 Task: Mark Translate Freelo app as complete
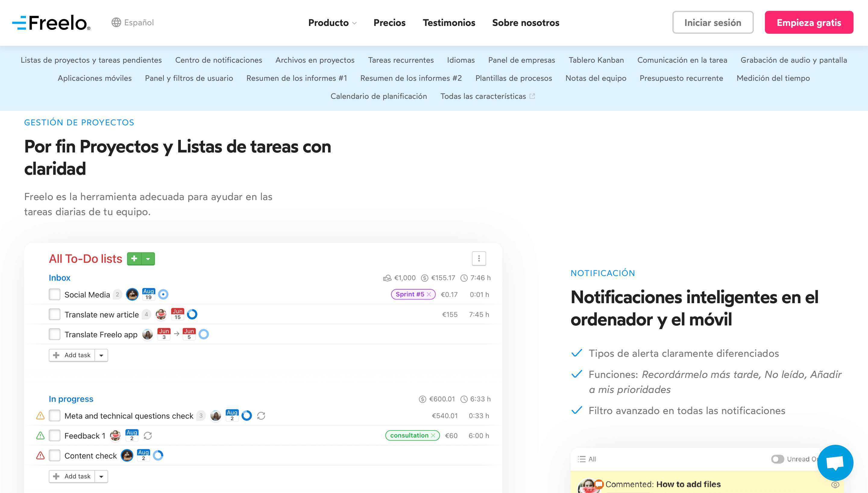[55, 334]
